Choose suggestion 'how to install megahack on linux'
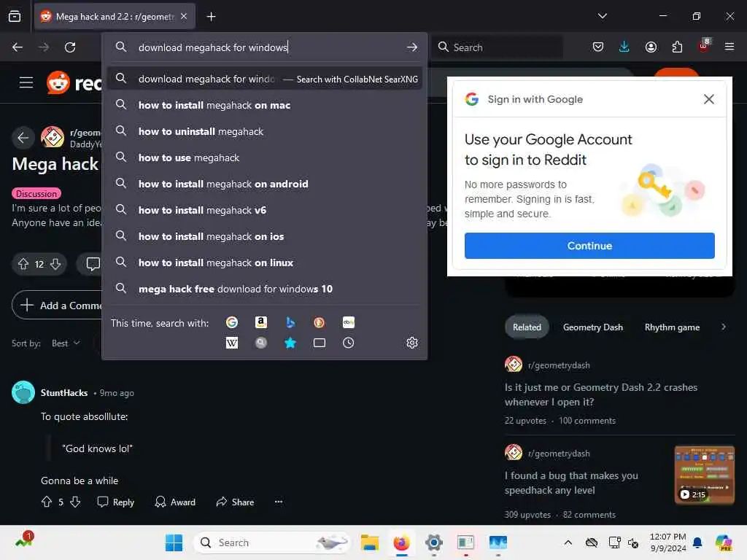Viewport: 747px width, 560px height. [x=264, y=262]
